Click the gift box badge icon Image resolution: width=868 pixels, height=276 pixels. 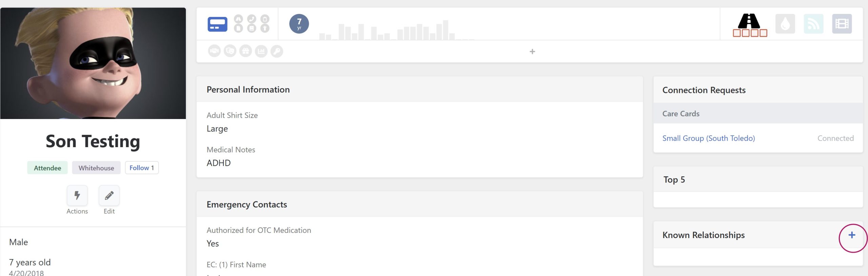click(245, 51)
